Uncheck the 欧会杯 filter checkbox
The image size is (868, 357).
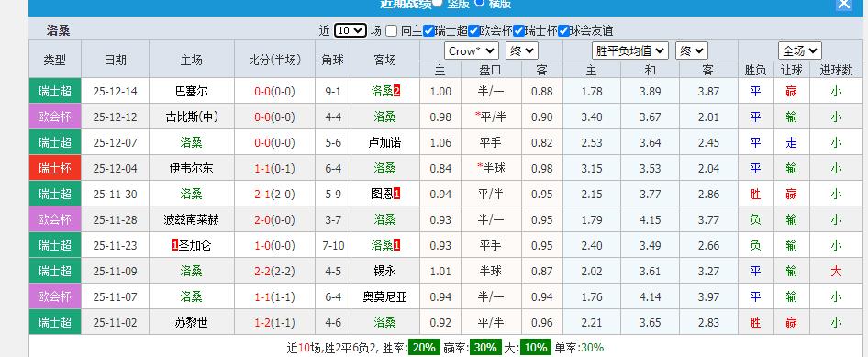click(x=473, y=31)
